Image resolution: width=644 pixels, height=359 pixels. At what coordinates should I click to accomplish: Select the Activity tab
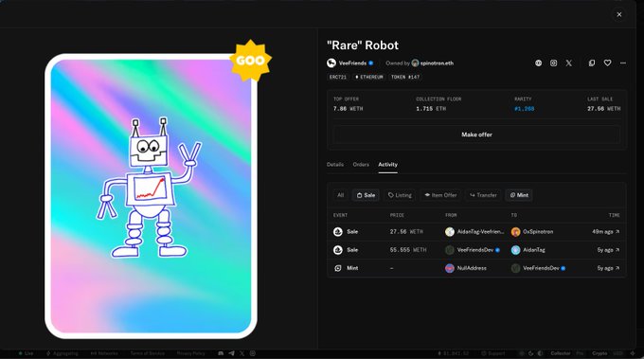click(x=387, y=164)
